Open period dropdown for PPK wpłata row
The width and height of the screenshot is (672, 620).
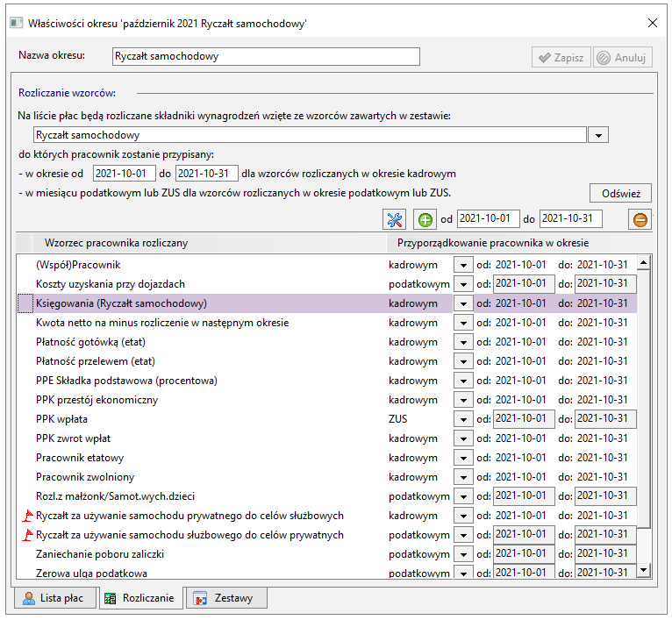point(463,419)
